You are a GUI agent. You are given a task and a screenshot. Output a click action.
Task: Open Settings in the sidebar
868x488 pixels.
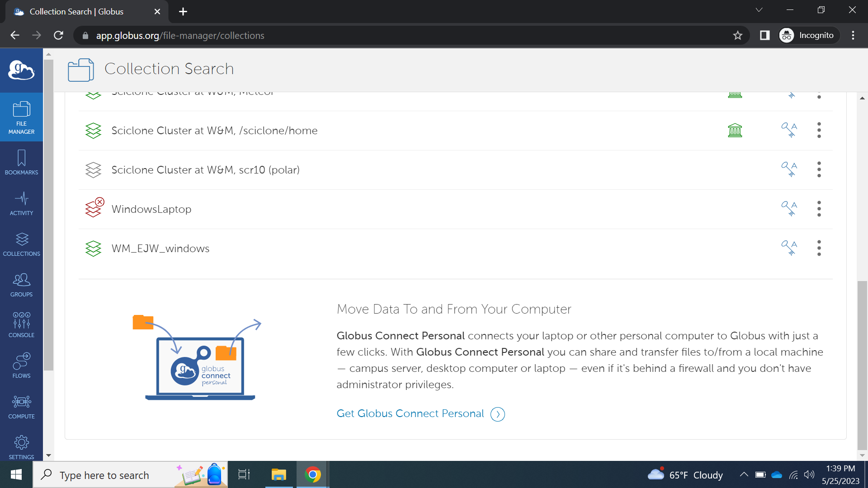[x=21, y=447]
